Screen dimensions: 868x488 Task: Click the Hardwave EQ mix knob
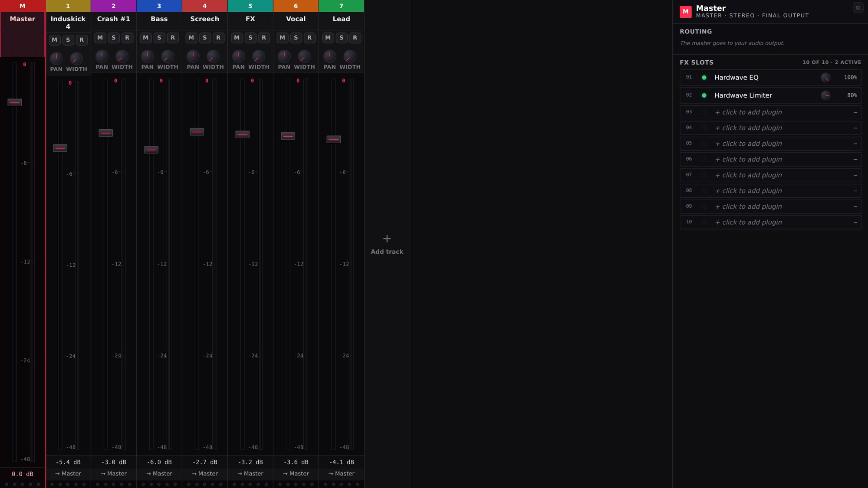[825, 78]
